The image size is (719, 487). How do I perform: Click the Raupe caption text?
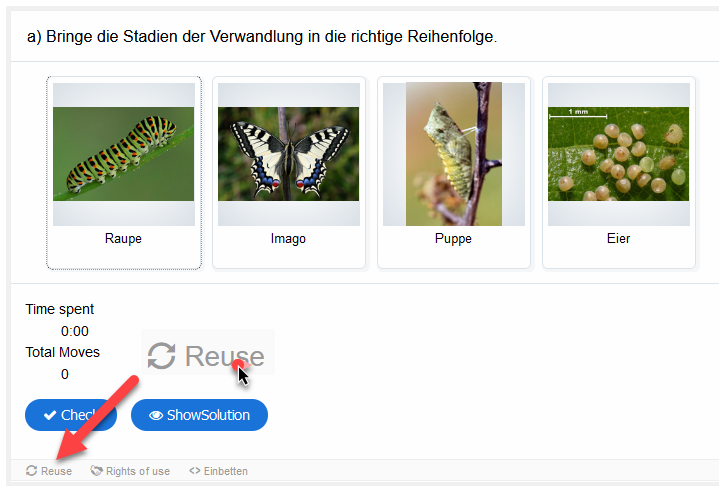point(123,239)
